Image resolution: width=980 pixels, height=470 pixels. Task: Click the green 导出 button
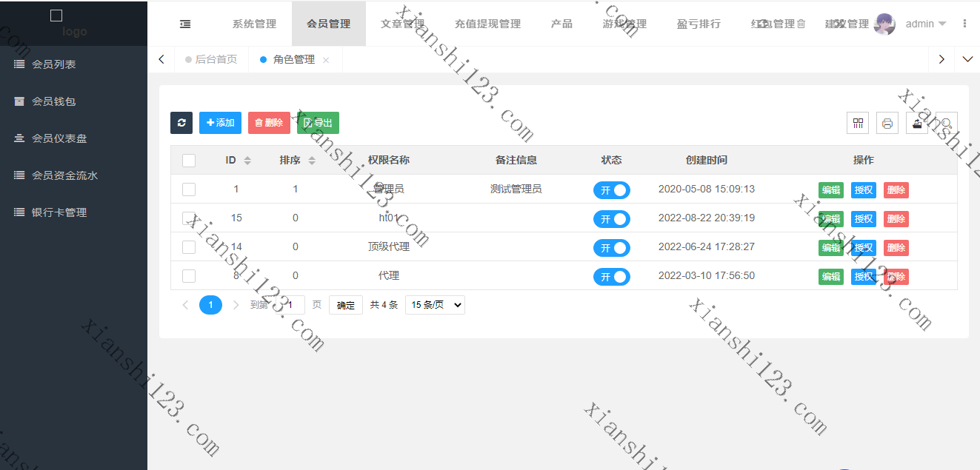(x=318, y=123)
